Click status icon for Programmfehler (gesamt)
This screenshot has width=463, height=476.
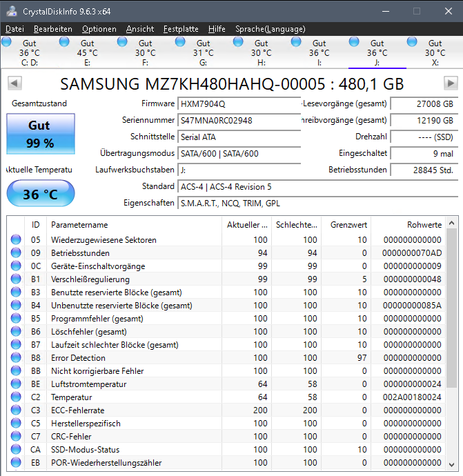16,318
